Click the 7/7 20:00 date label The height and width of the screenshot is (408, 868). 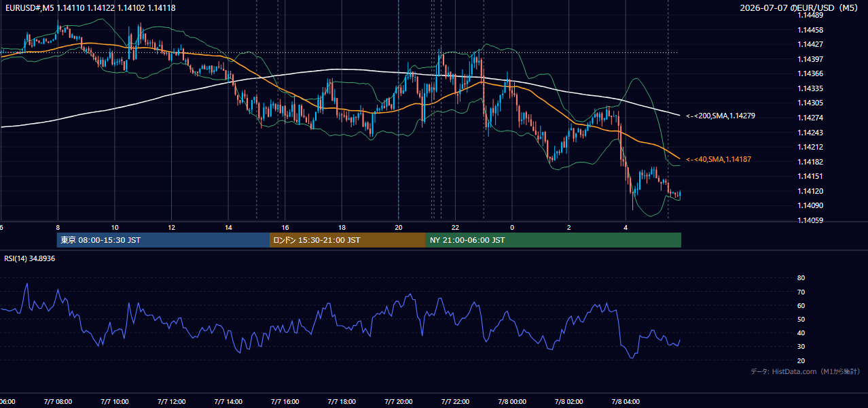click(399, 402)
